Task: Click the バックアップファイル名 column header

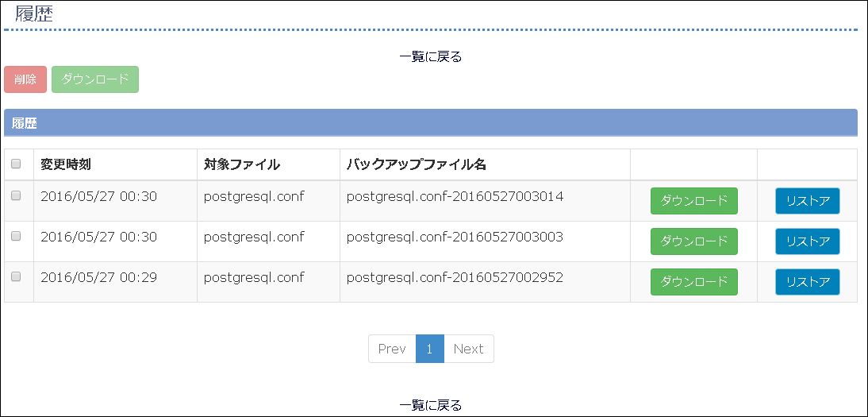Action: point(417,164)
